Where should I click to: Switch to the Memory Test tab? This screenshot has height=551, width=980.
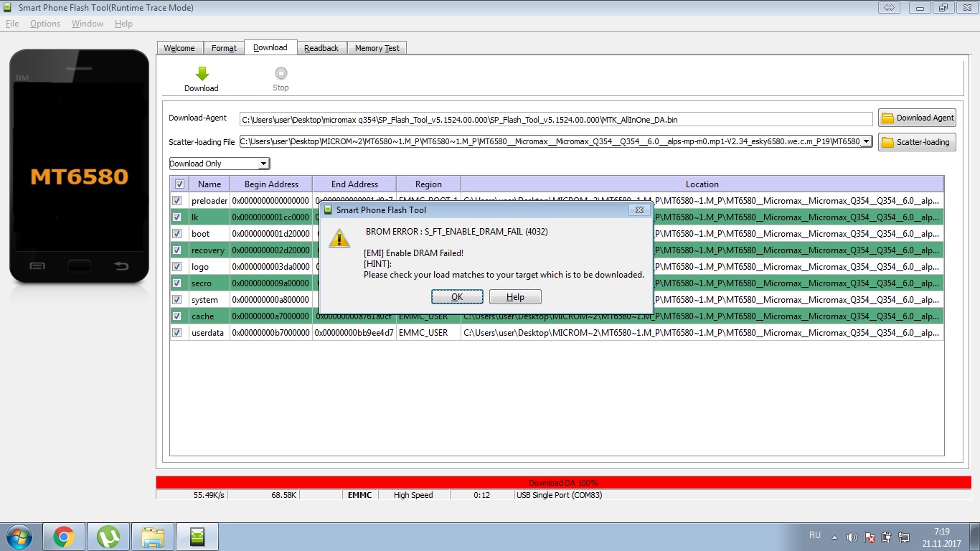click(377, 48)
